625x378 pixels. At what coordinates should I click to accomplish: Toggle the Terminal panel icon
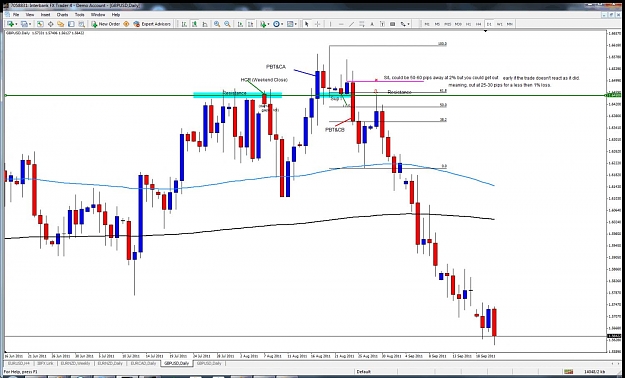[71, 24]
